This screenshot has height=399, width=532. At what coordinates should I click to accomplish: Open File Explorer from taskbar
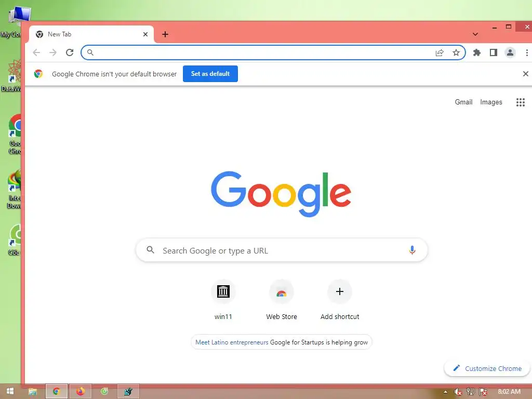point(33,392)
